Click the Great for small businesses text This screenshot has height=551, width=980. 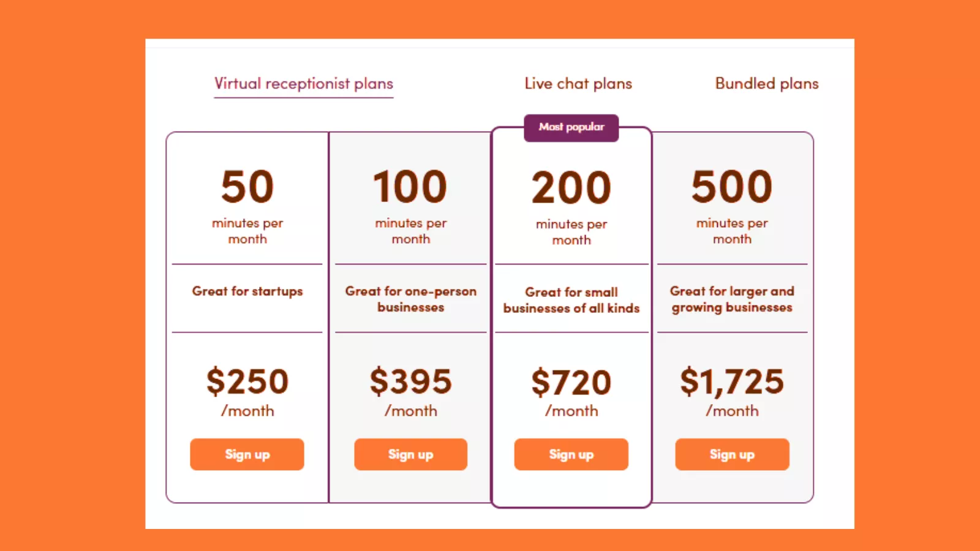(x=571, y=300)
